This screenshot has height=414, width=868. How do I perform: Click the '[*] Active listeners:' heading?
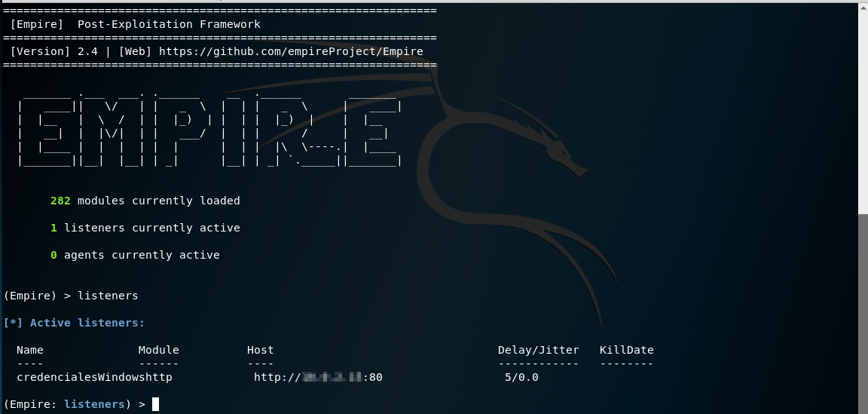click(74, 323)
